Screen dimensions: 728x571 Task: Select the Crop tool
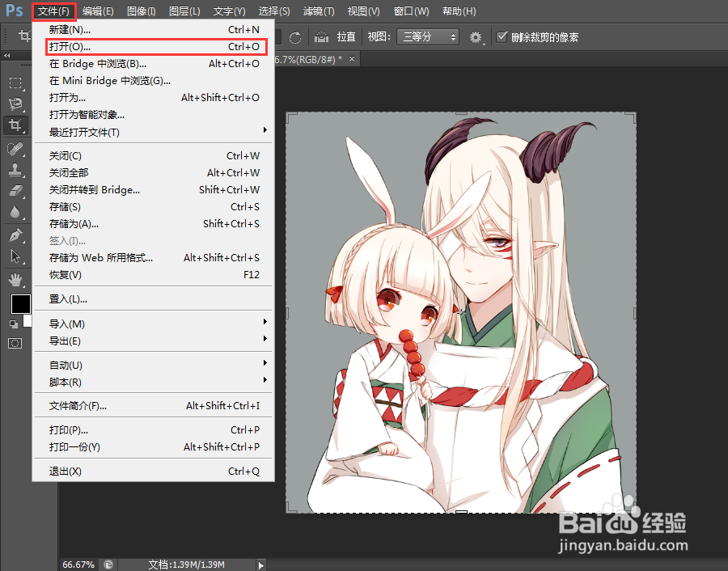[x=16, y=125]
